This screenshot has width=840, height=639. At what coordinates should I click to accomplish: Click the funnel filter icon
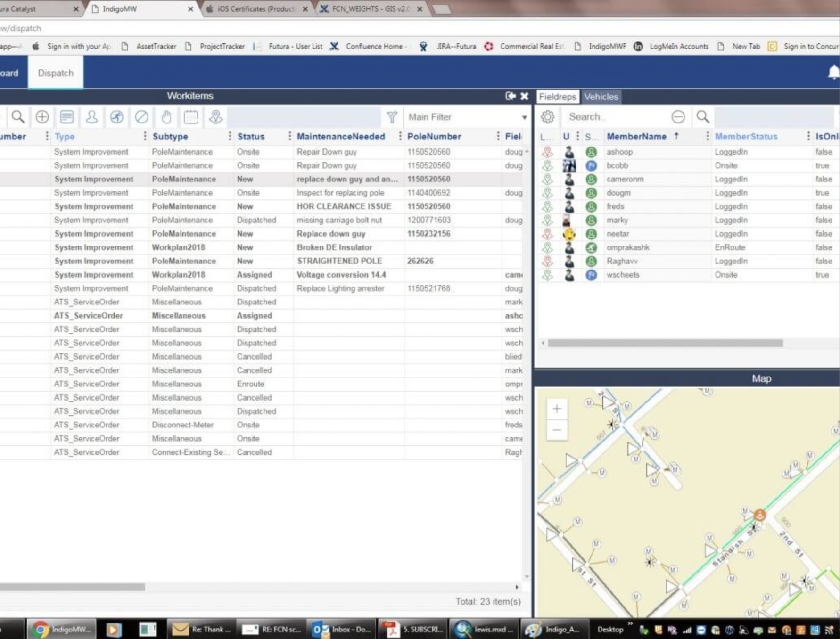pyautogui.click(x=392, y=117)
